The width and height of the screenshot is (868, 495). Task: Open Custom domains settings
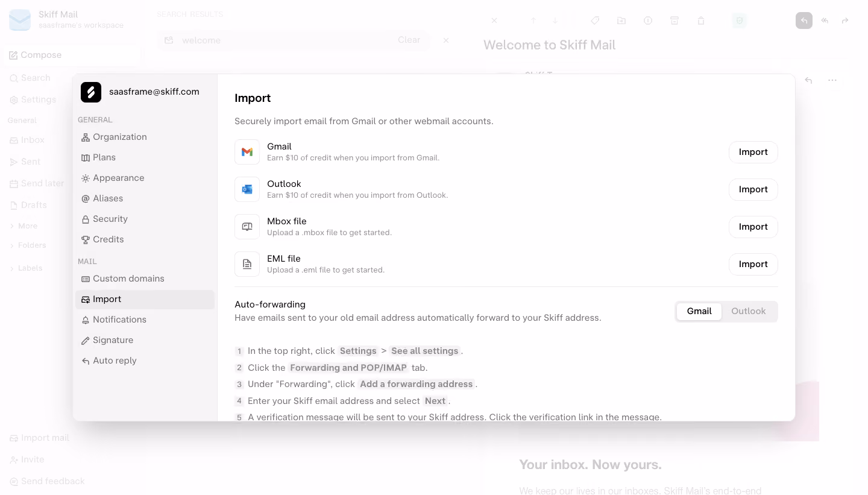(145, 279)
